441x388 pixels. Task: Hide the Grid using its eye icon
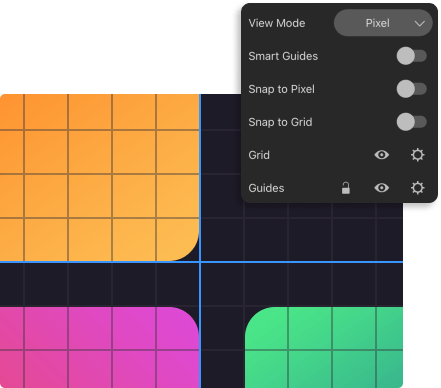click(382, 155)
